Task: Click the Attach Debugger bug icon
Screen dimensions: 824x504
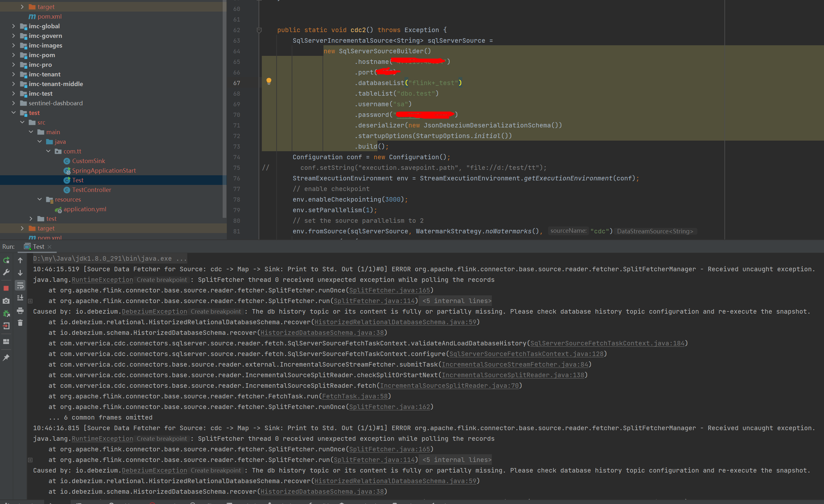Action: 6,314
